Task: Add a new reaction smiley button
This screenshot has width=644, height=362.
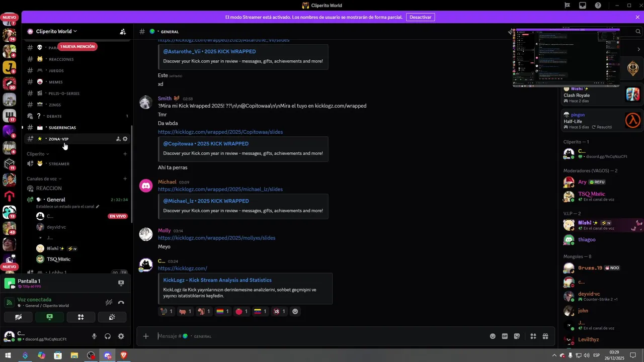Action: [295, 312]
